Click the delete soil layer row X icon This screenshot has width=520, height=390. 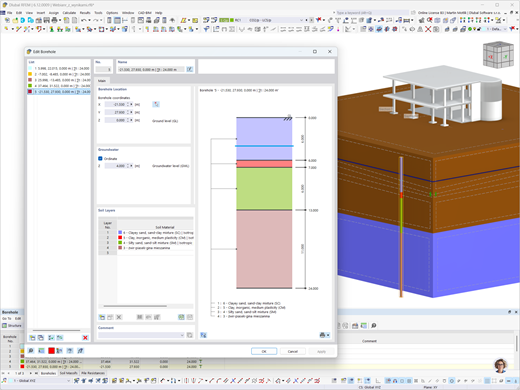point(119,317)
